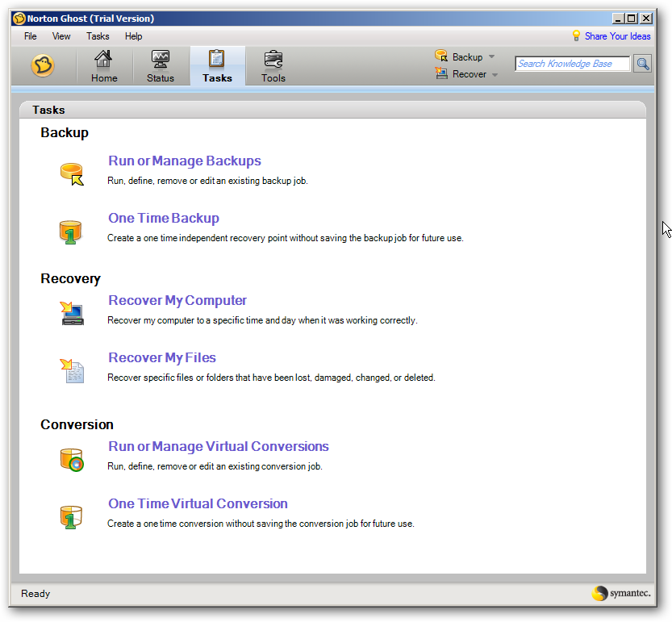The height and width of the screenshot is (622, 672).
Task: Click the lightbulb icon beside Share Your Ideas
Action: (x=577, y=35)
